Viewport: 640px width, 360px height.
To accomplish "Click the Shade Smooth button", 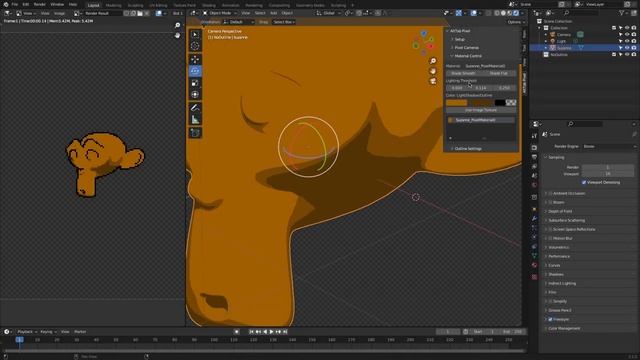I will point(463,73).
